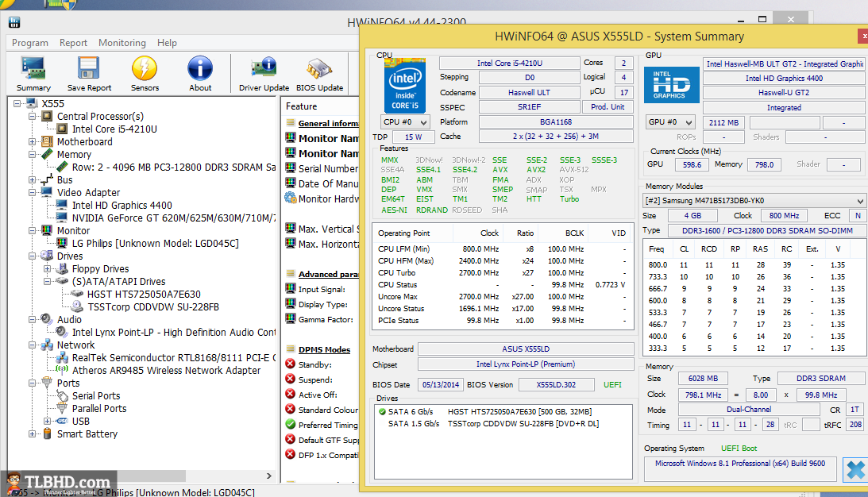Click the Dual-Channel mode field
Viewport: 868px width, 497px height.
pyautogui.click(x=748, y=410)
